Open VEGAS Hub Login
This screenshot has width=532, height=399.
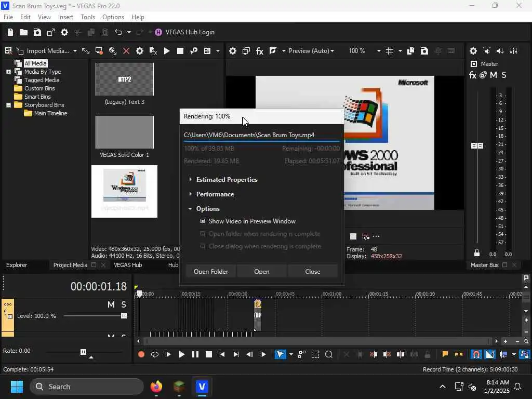pos(185,32)
